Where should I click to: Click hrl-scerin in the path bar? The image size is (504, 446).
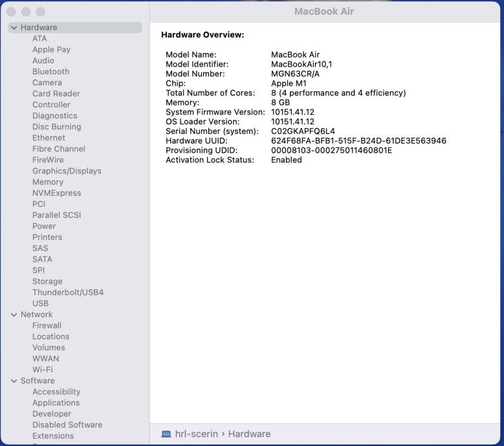point(197,434)
